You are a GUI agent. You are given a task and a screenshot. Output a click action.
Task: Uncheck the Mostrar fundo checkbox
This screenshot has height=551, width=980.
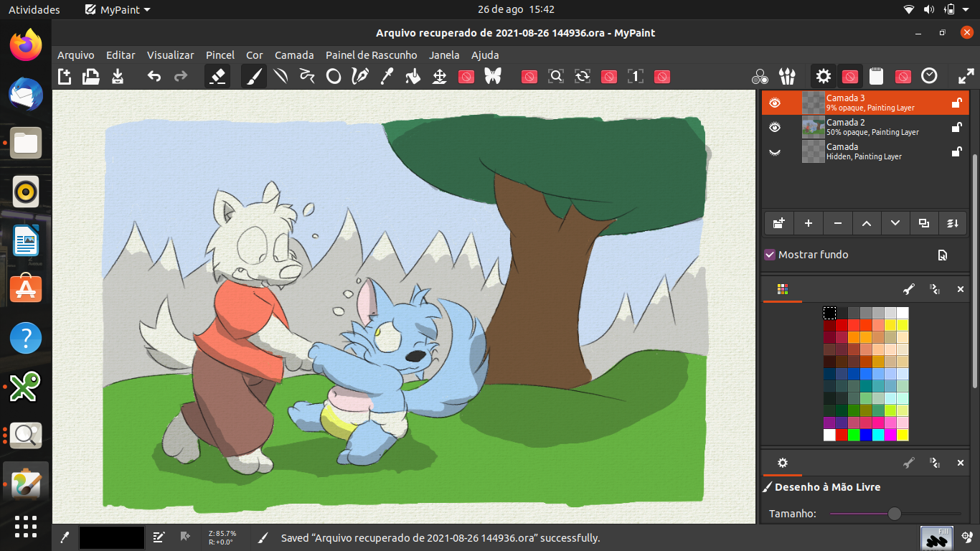(770, 255)
